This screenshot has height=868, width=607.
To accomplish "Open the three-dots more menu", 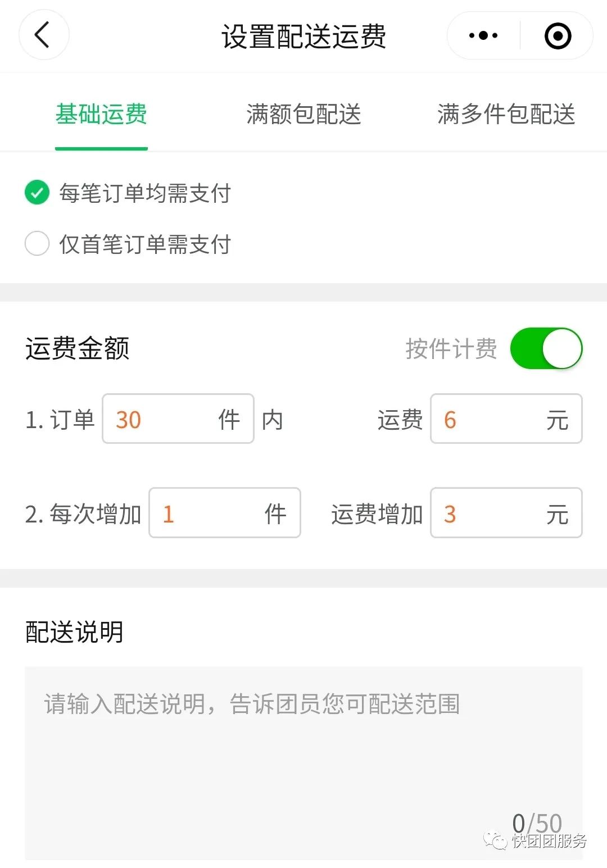I will click(x=483, y=35).
